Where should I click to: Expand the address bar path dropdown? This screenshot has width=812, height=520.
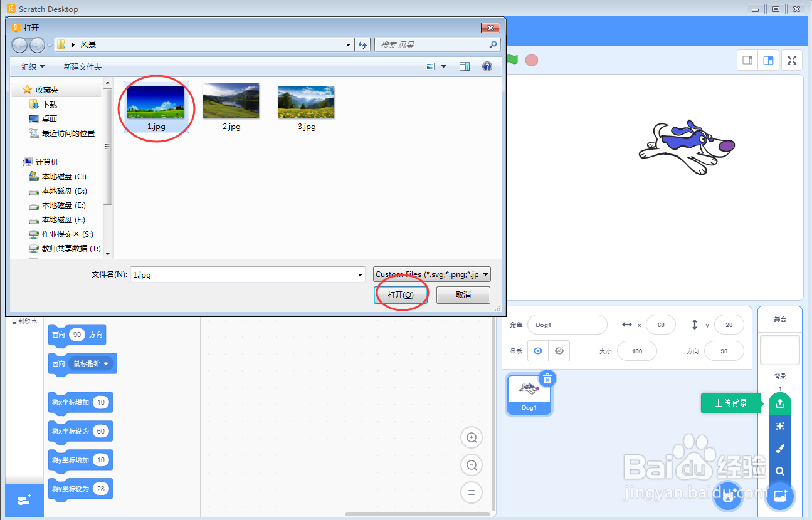click(x=349, y=45)
